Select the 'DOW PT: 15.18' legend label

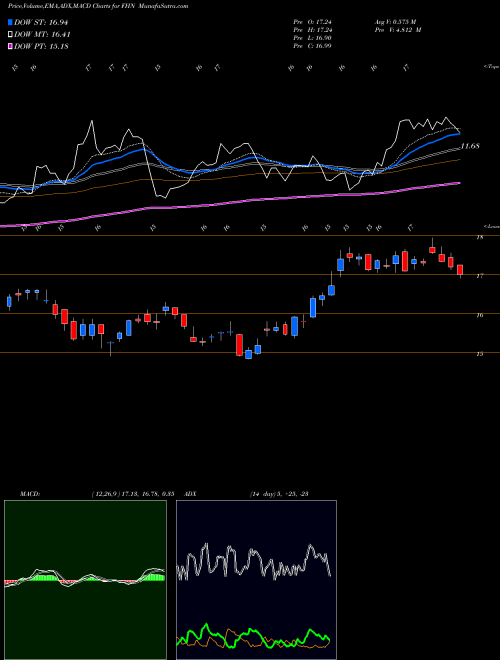point(41,46)
